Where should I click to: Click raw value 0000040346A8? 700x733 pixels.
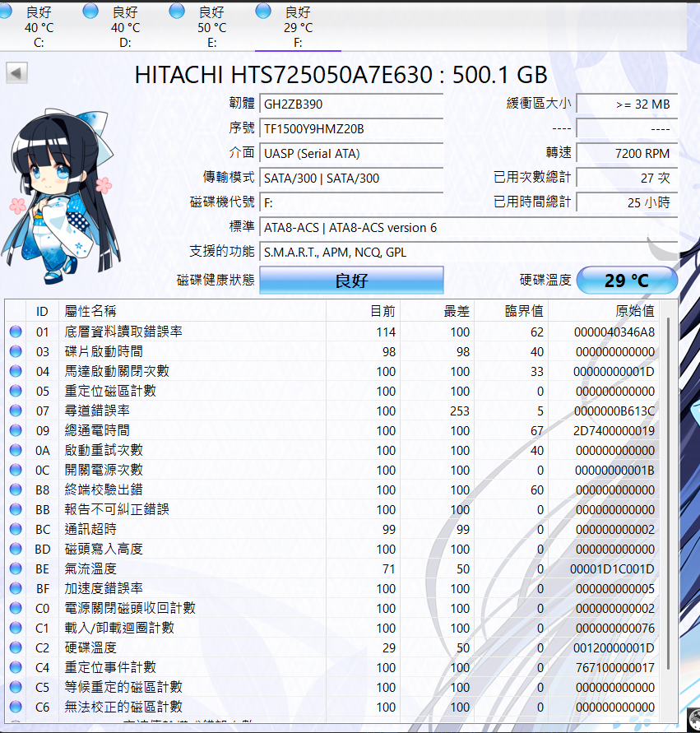coord(614,332)
